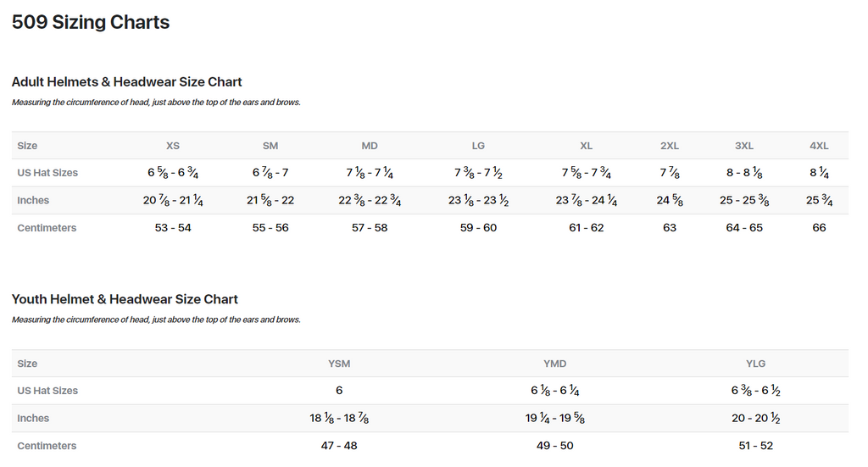Viewport: 868px width, 467px height.
Task: Select the YLG youth size header
Action: coord(755,364)
